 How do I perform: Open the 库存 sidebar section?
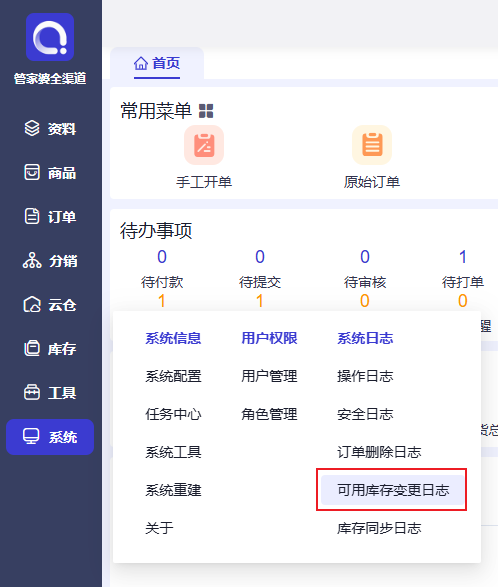pyautogui.click(x=50, y=349)
